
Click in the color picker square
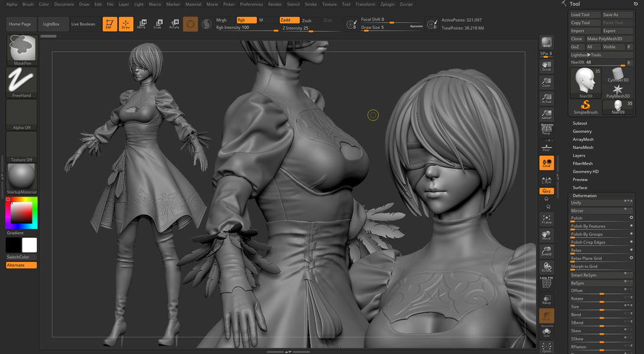pyautogui.click(x=21, y=213)
